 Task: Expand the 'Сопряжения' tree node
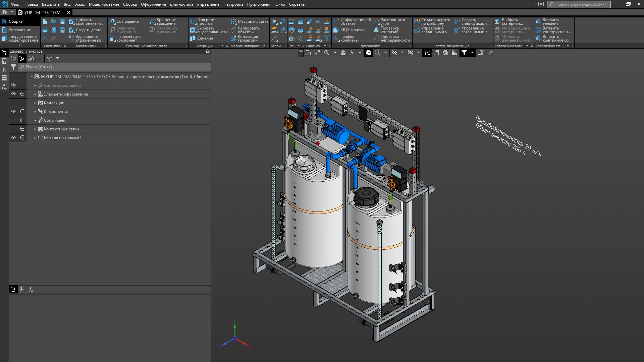(x=35, y=120)
